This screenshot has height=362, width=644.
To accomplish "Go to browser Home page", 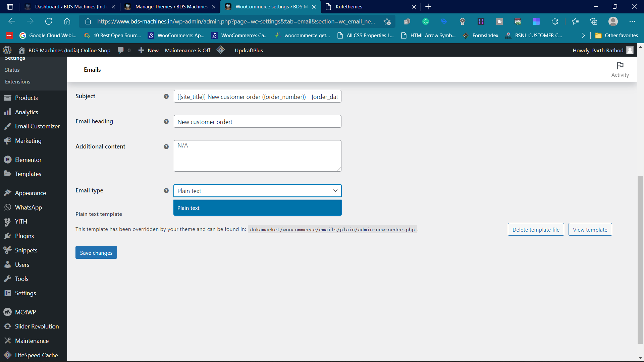I will (x=67, y=21).
